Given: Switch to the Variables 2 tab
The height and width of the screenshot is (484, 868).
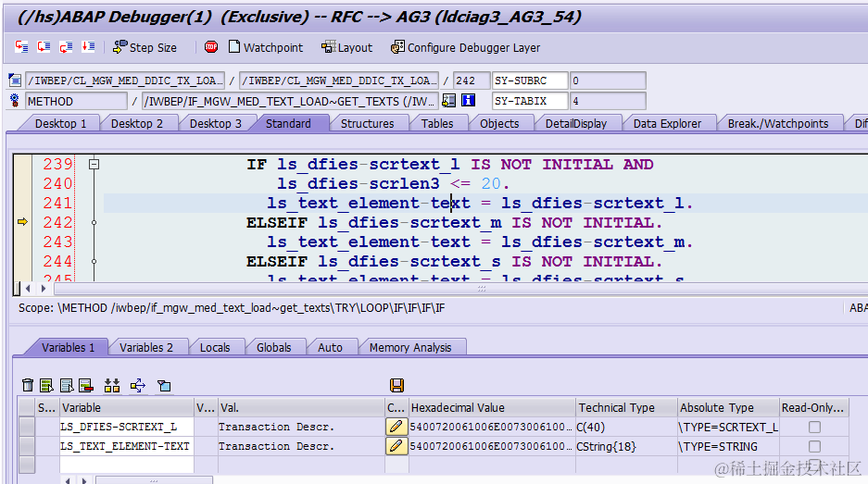Looking at the screenshot, I should click(146, 347).
